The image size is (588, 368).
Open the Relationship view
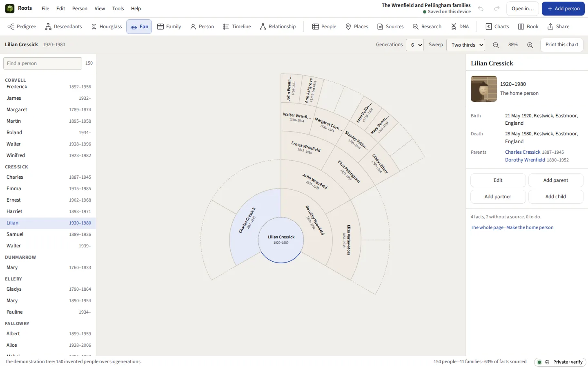tap(278, 27)
